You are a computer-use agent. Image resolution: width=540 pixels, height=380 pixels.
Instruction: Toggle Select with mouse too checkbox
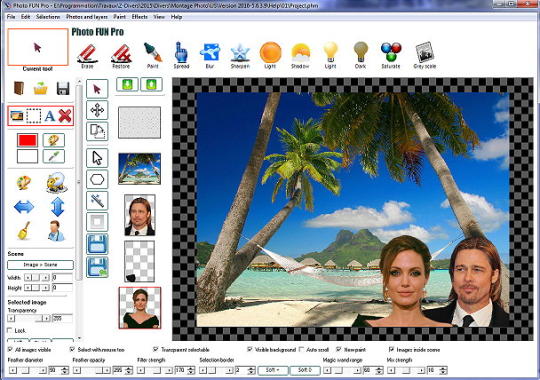72,349
